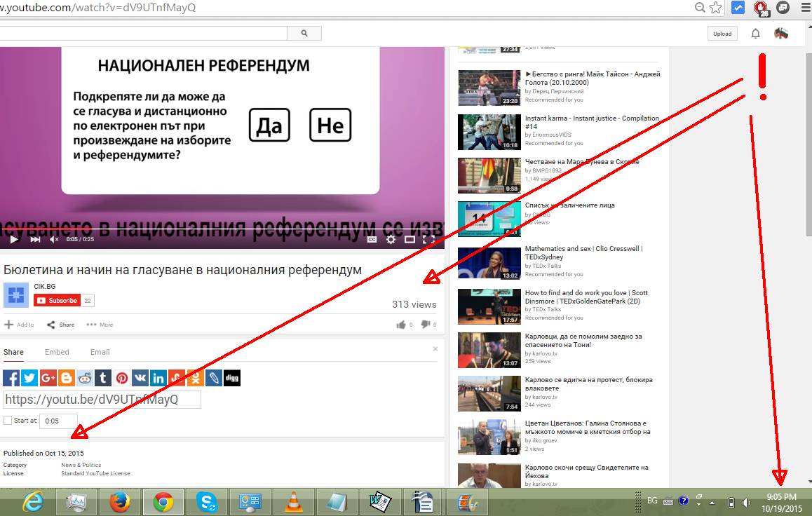Open YouTube notifications bell
This screenshot has width=812, height=516.
point(755,34)
